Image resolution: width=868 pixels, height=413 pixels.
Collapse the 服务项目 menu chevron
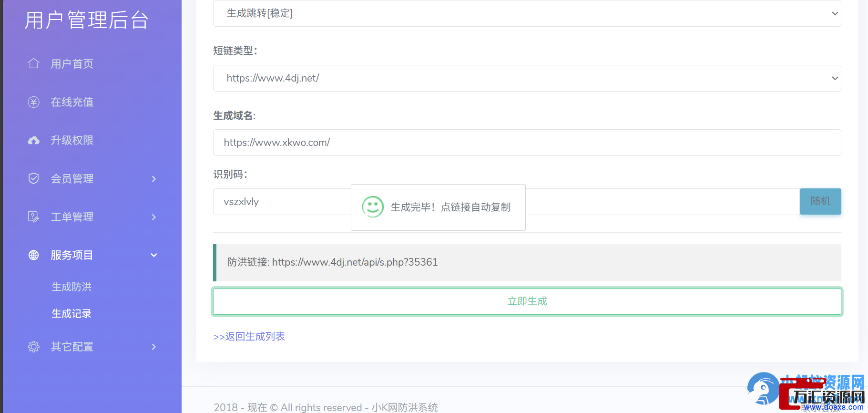(x=153, y=255)
